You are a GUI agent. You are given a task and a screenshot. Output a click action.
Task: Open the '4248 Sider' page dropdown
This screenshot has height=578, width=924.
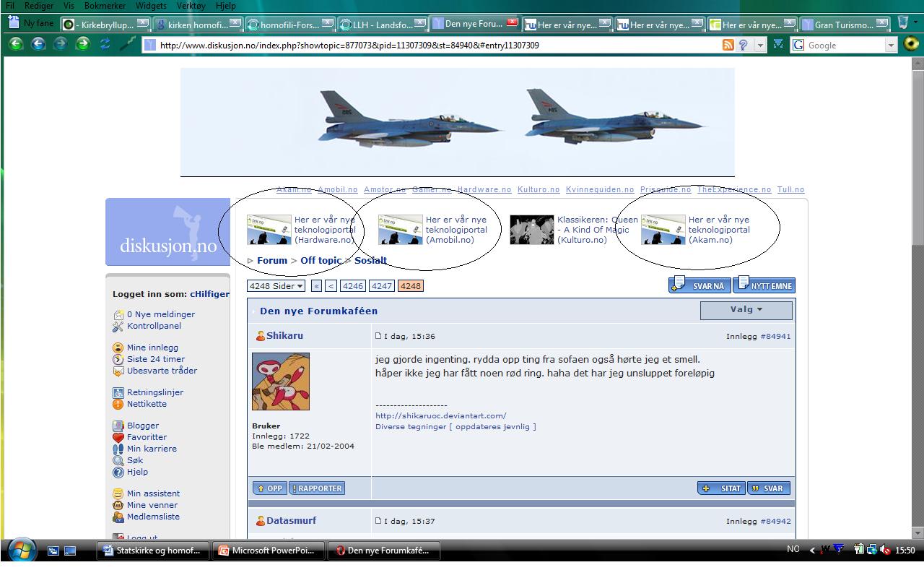click(276, 286)
